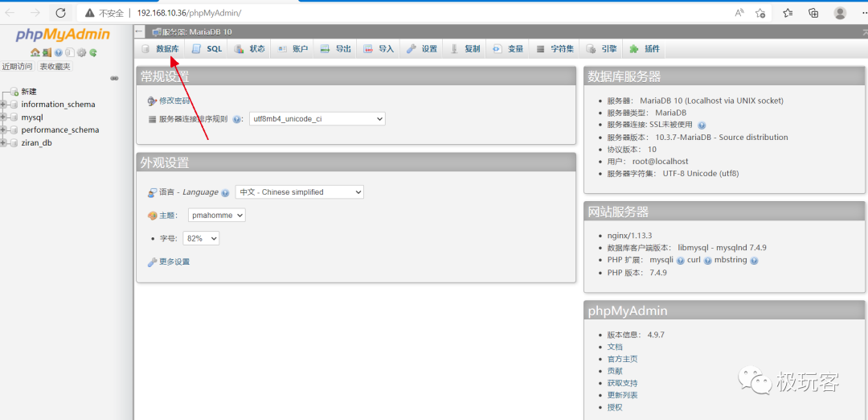Click the database icon beside mysql
Image resolution: width=868 pixels, height=420 pixels.
tap(14, 117)
